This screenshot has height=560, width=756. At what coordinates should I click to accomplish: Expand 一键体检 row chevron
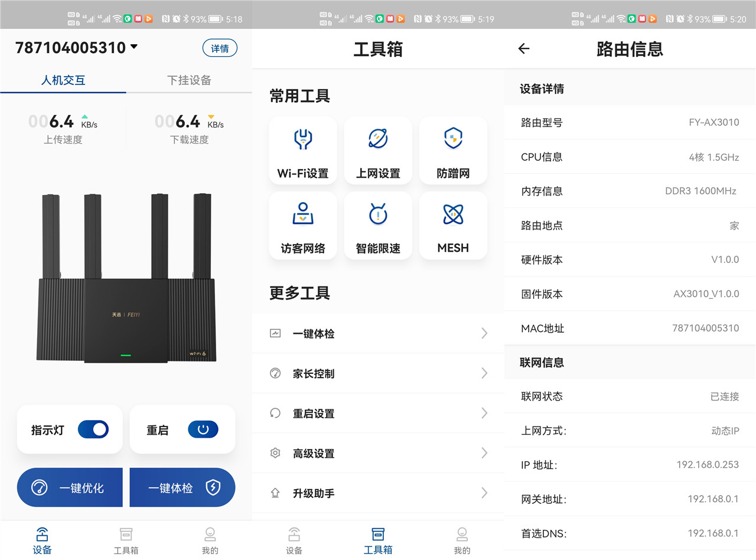pos(484,333)
